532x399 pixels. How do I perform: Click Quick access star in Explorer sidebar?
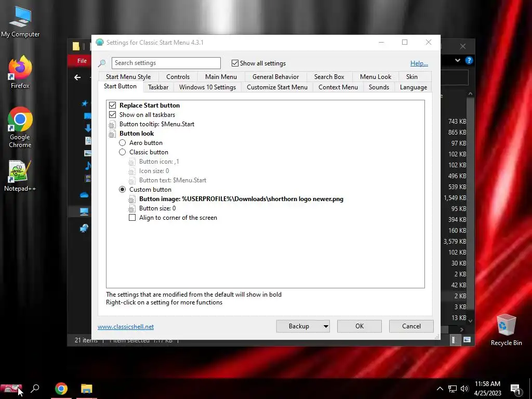point(85,103)
